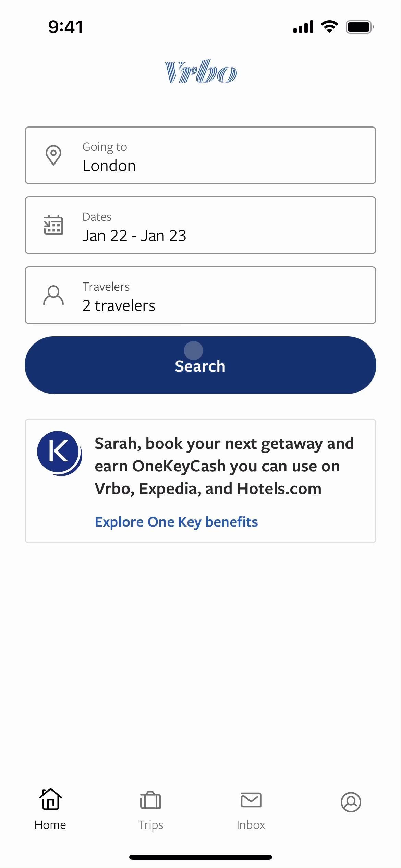Go to the Home tab
401x868 pixels.
tap(50, 810)
